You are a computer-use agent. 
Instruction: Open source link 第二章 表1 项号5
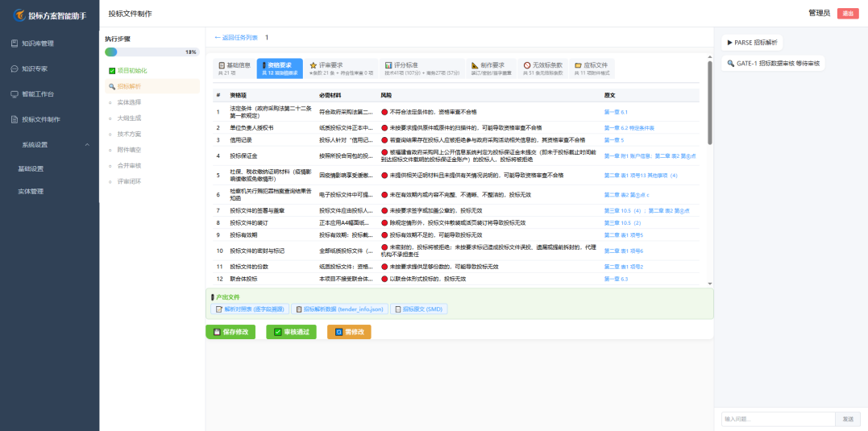click(x=623, y=235)
